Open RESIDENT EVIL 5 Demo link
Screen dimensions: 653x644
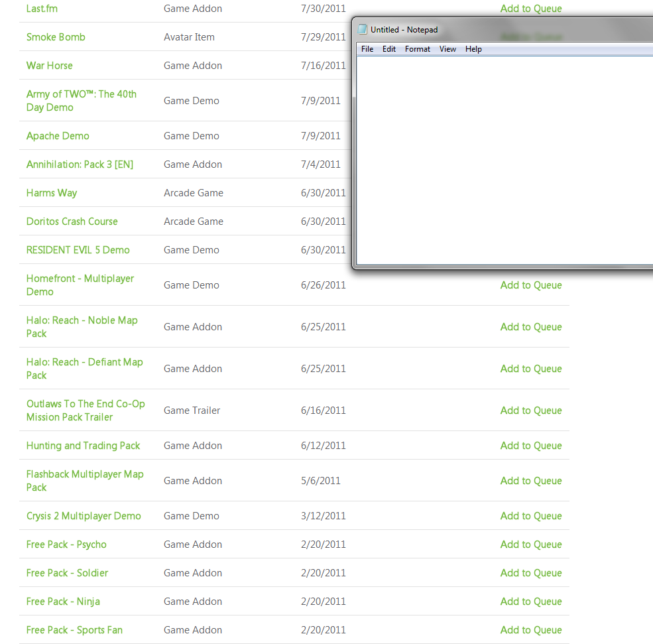click(x=78, y=250)
